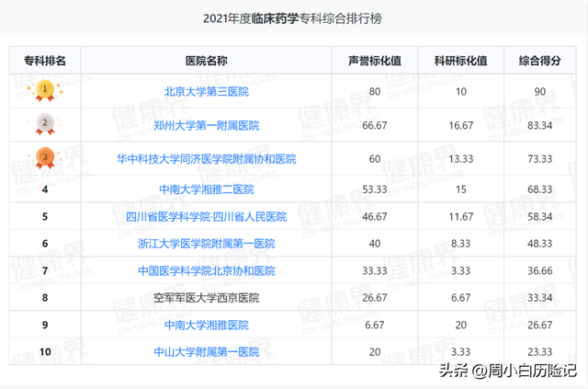Click total score 58.34 for 四川省人民医院
Image resolution: width=588 pixels, height=389 pixels.
coord(540,217)
